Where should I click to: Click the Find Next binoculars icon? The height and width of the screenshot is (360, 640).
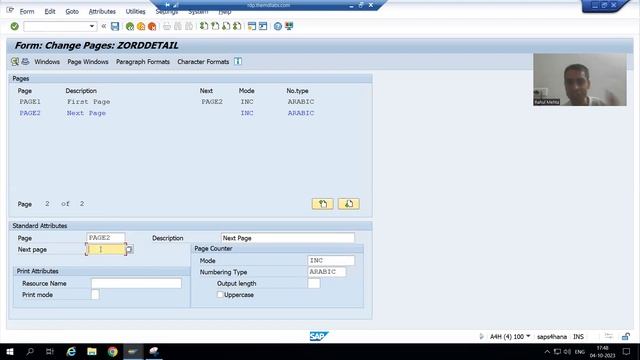189,27
